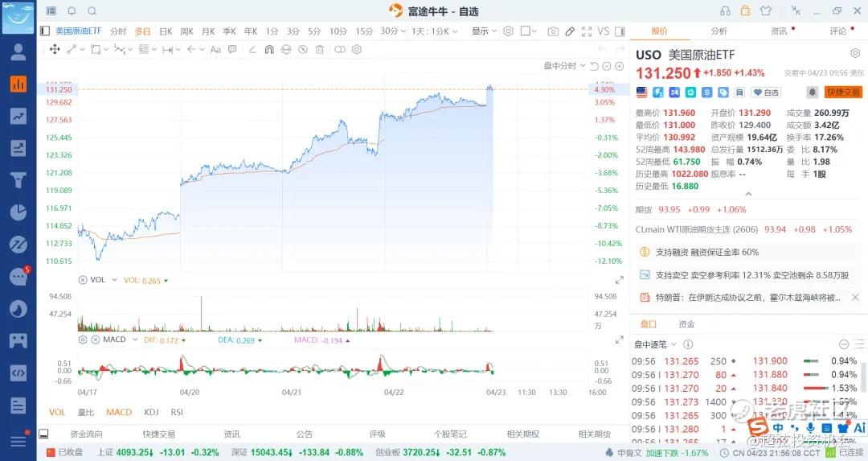Open quote panel settings gear
Viewport: 868px width, 461px height.
[x=855, y=54]
